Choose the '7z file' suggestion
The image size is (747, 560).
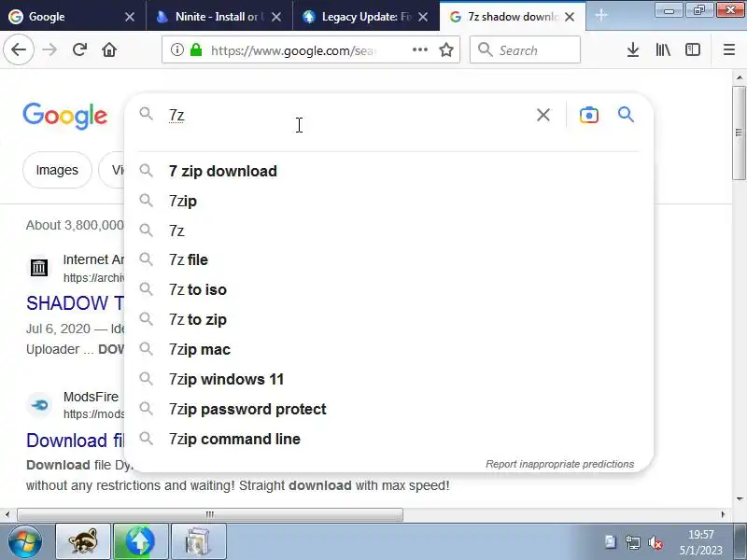coord(388,260)
